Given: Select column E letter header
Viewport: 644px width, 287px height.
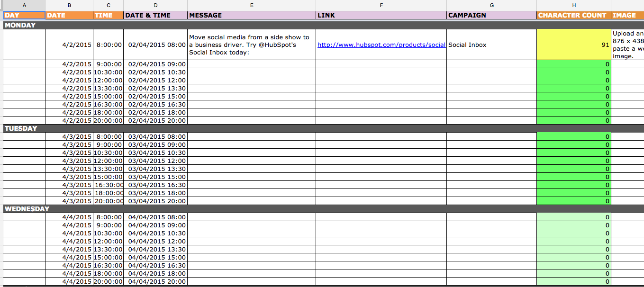Looking at the screenshot, I should tap(252, 5).
